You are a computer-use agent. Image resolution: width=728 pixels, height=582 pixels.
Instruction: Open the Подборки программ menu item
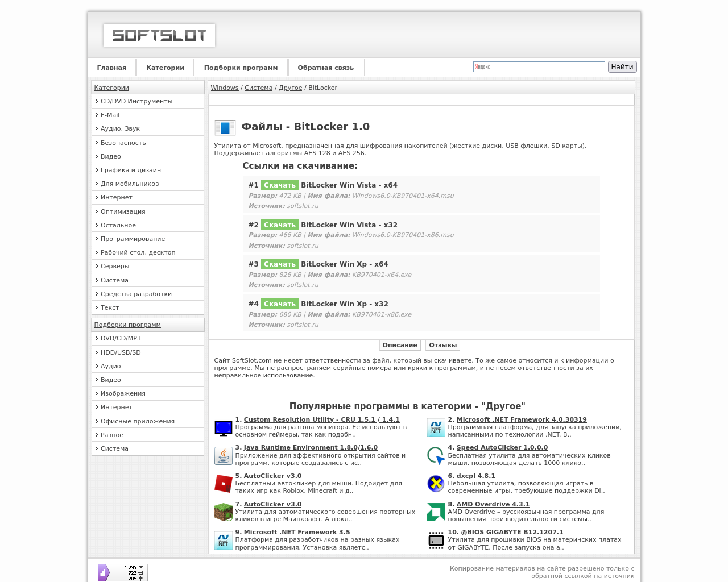coord(241,68)
